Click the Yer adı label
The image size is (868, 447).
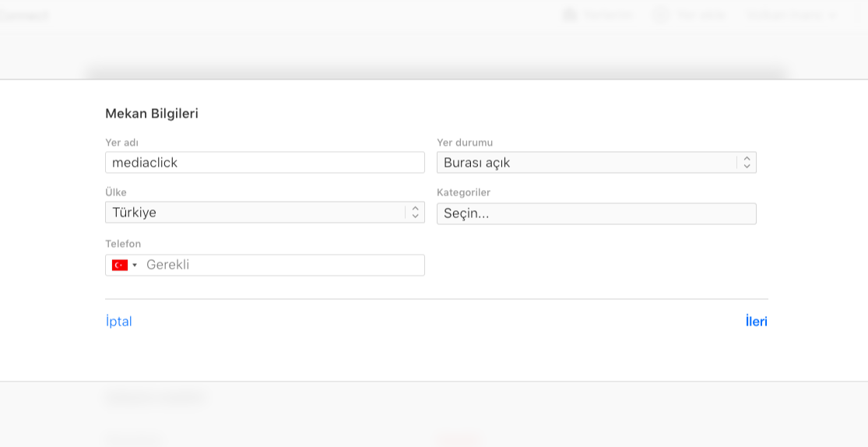pyautogui.click(x=121, y=143)
